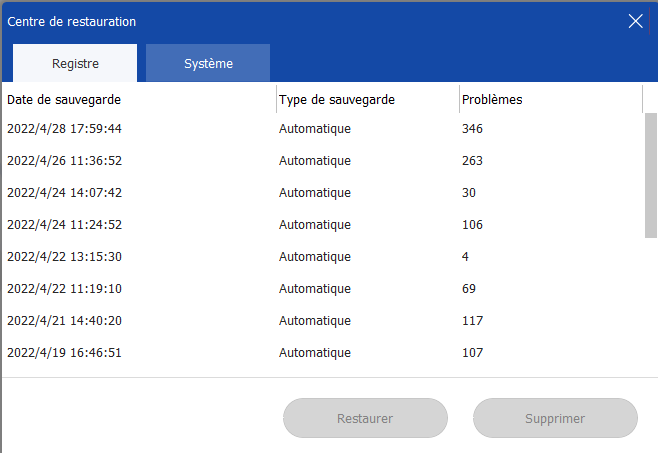Sort by Type de sauvegarde column header
The width and height of the screenshot is (658, 453).
[368, 100]
